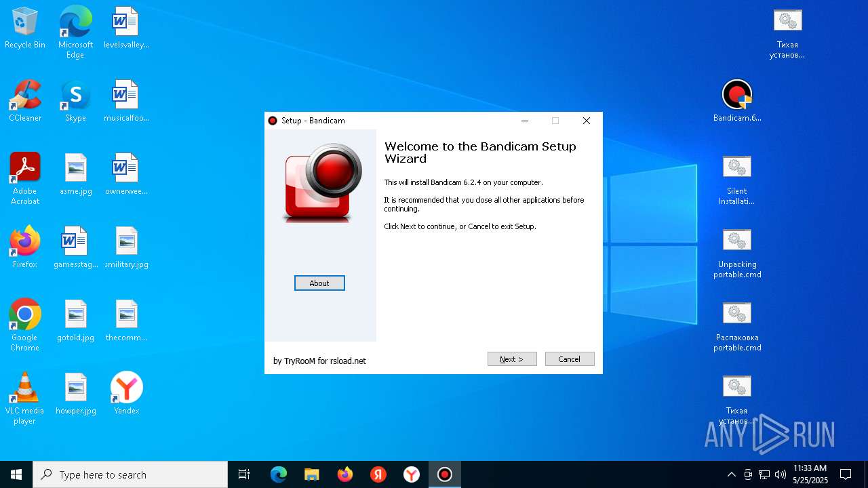Select the VLC media player shortcut
The image size is (868, 488).
click(25, 399)
